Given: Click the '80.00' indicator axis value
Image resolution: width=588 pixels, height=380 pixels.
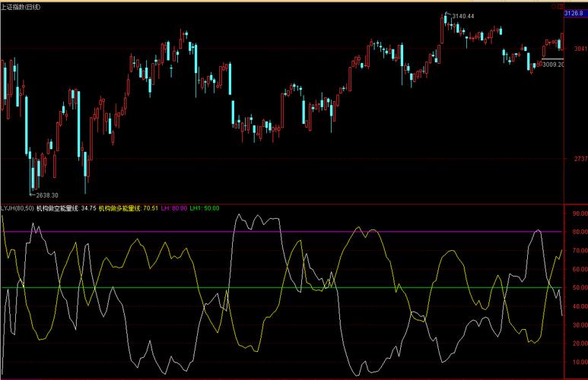Looking at the screenshot, I should click(580, 232).
